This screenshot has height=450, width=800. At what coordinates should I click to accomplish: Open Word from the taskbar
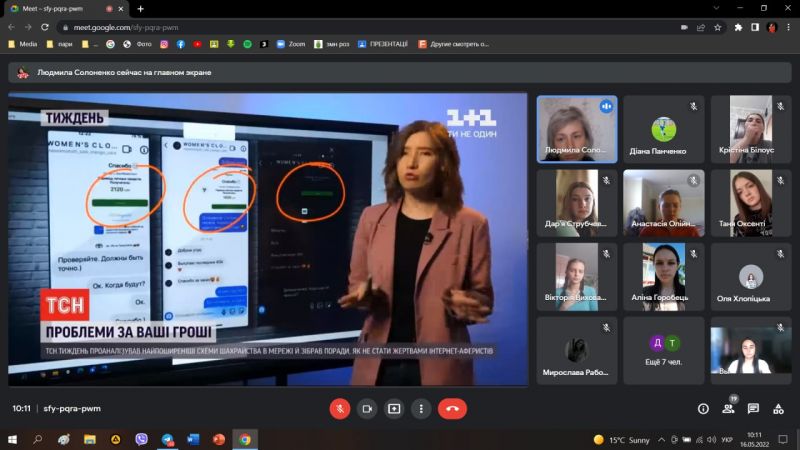pyautogui.click(x=193, y=439)
